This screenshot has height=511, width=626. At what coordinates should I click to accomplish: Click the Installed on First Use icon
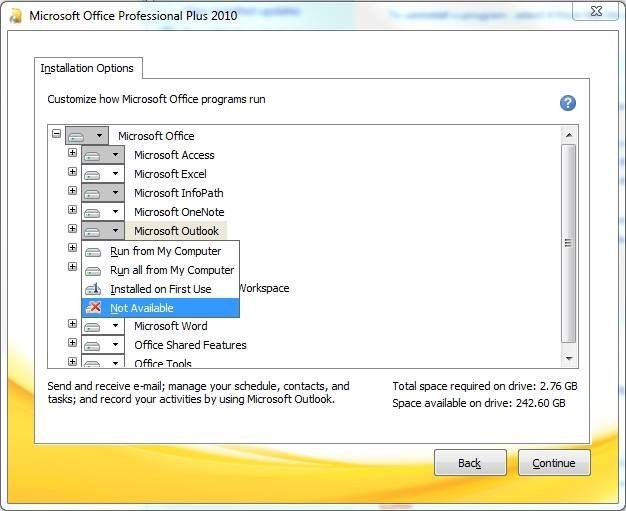tap(93, 289)
